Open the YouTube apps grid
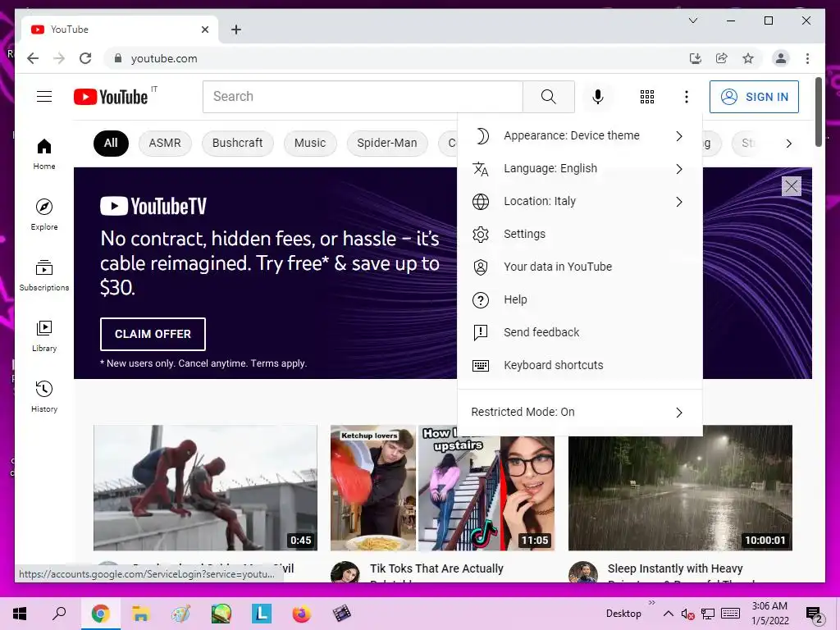The width and height of the screenshot is (840, 630). pyautogui.click(x=646, y=97)
